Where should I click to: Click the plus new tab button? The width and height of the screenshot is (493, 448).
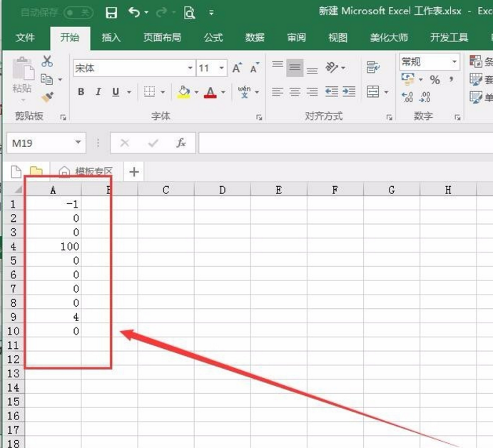[134, 172]
